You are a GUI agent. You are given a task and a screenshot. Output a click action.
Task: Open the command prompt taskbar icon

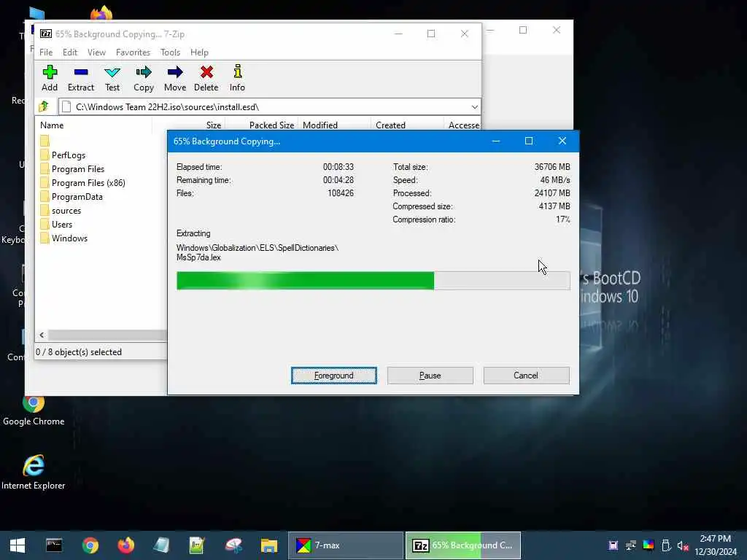[x=54, y=545]
